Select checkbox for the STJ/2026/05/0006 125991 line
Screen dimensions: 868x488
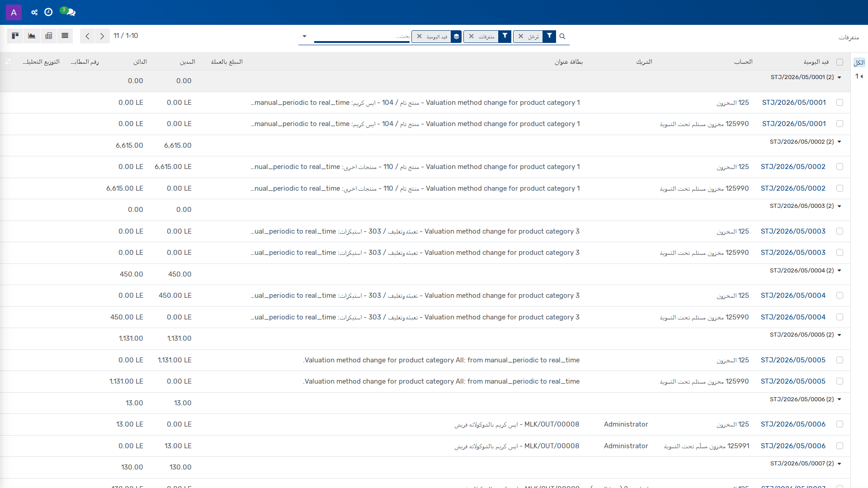click(840, 446)
